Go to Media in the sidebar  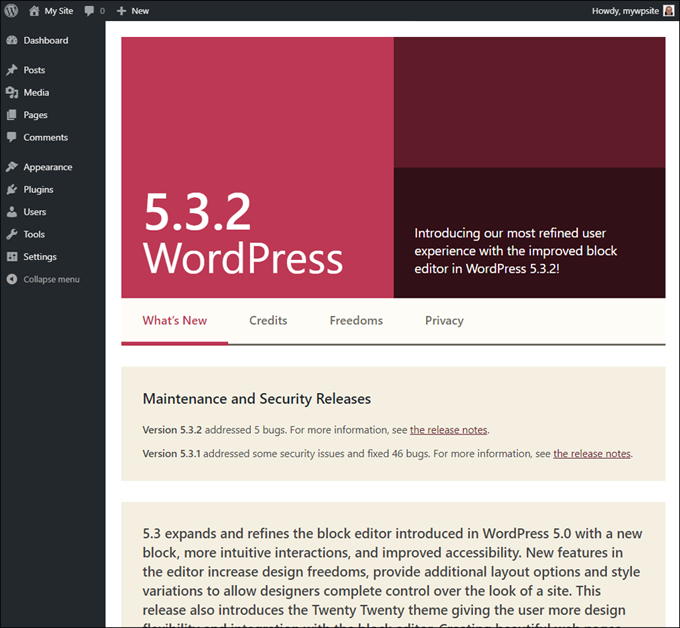pos(36,92)
